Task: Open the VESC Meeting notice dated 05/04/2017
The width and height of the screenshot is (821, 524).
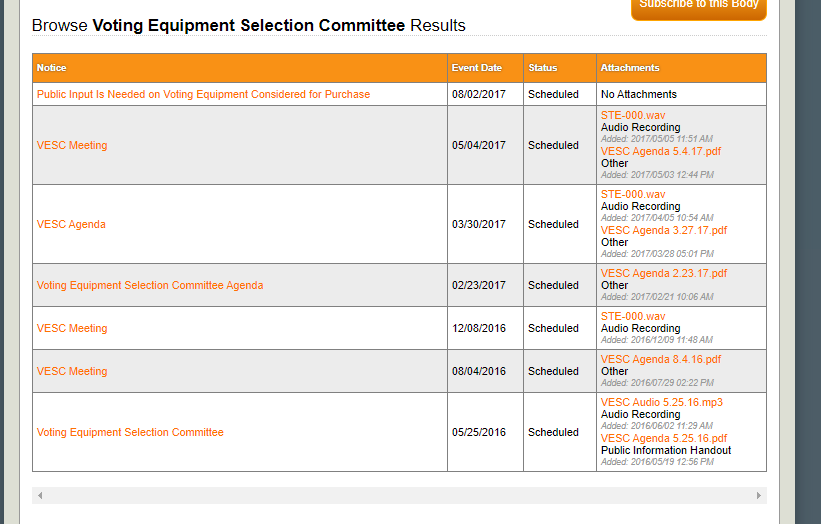Action: 72,145
